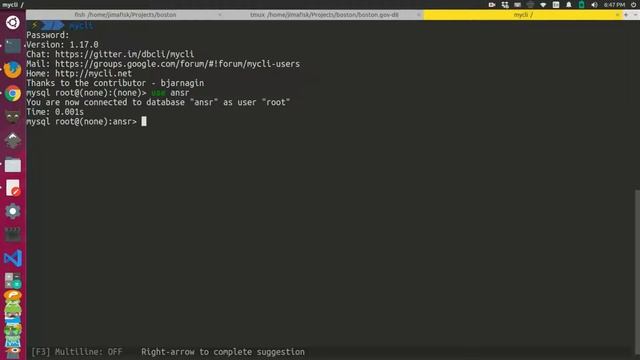This screenshot has height=360, width=640.
Task: Click the 'Time: 0.001s' output line
Action: 55,112
